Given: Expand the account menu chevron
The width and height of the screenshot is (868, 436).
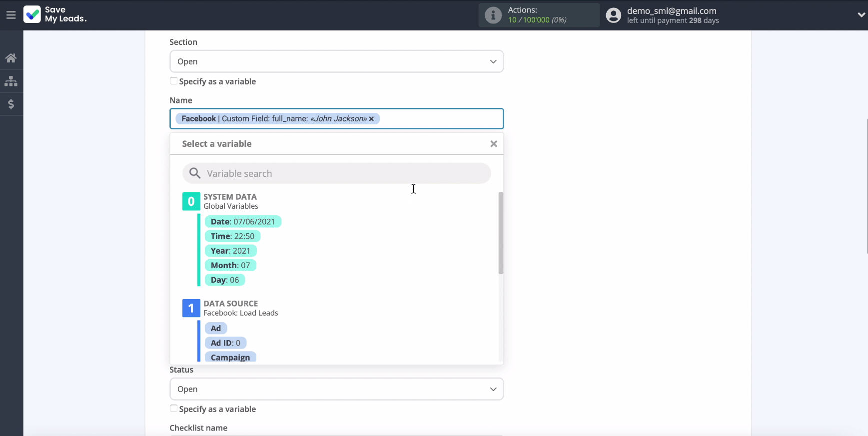Looking at the screenshot, I should click(x=861, y=15).
